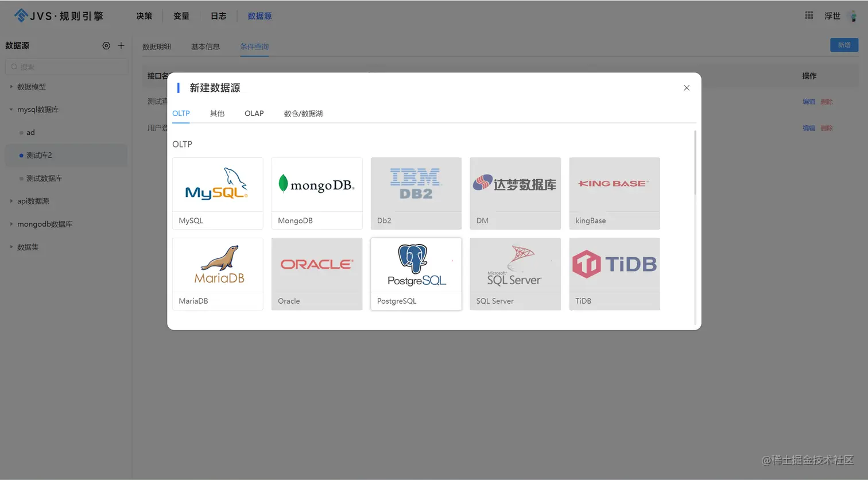Close the 新建数据源 dialog
This screenshot has height=480, width=868.
click(687, 88)
